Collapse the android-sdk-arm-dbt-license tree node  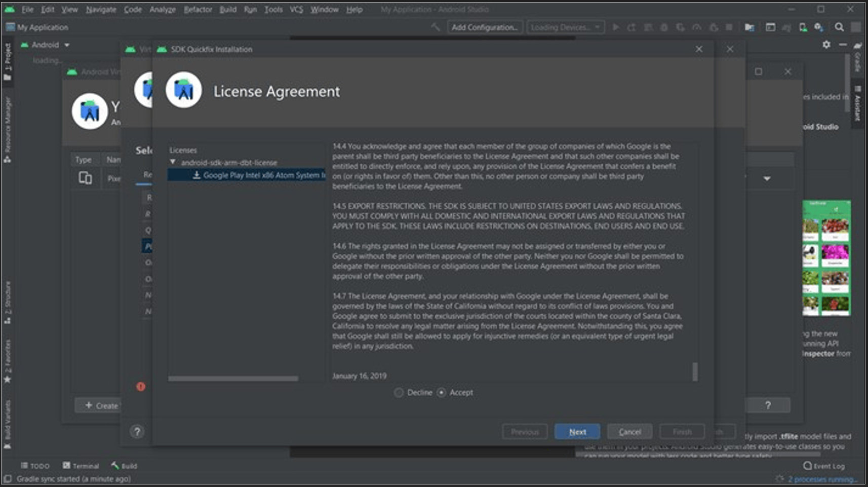pos(173,162)
